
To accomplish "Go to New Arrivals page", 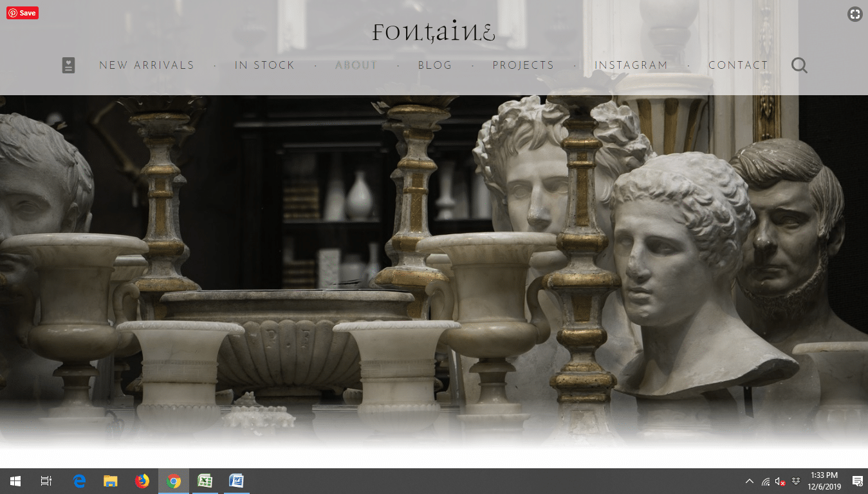I will click(x=147, y=65).
